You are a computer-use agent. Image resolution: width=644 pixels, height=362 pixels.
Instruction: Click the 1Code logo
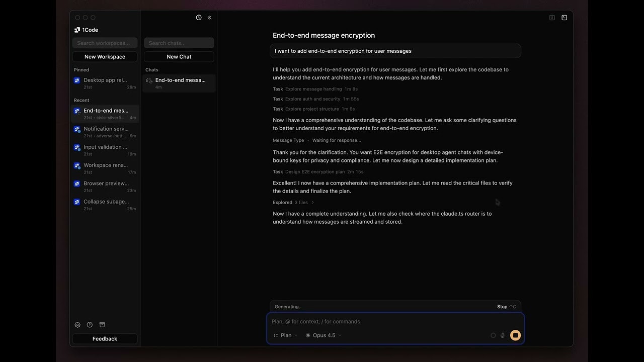point(78,30)
